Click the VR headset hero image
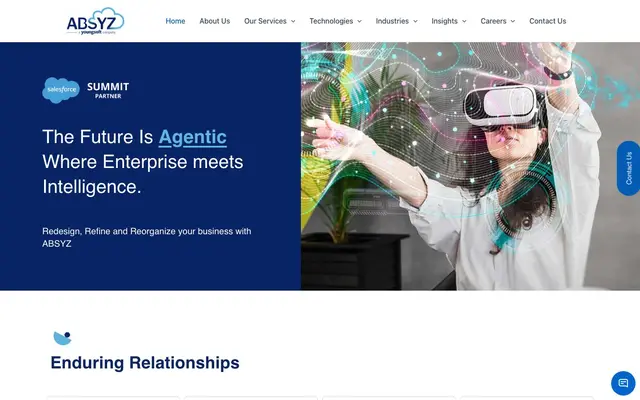The height and width of the screenshot is (400, 640). pos(470,166)
